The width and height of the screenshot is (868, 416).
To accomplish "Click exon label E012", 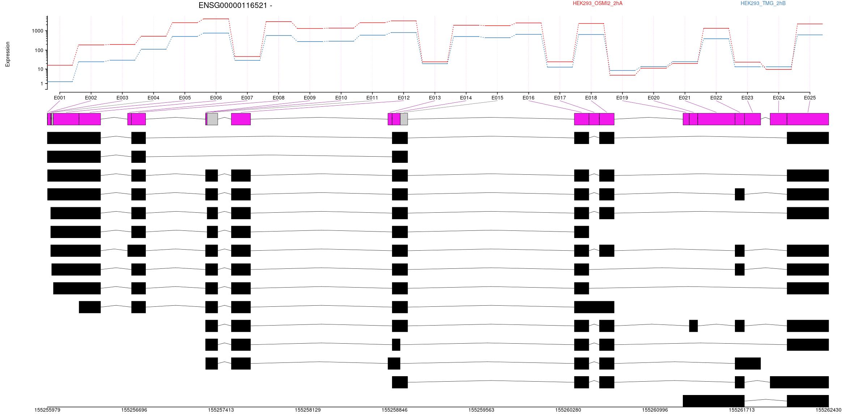I will click(x=404, y=98).
